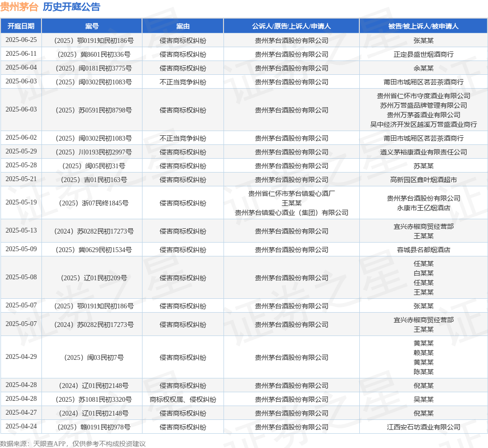Click case number (2025)闽03民初7号
The width and height of the screenshot is (488, 448).
[x=94, y=358]
